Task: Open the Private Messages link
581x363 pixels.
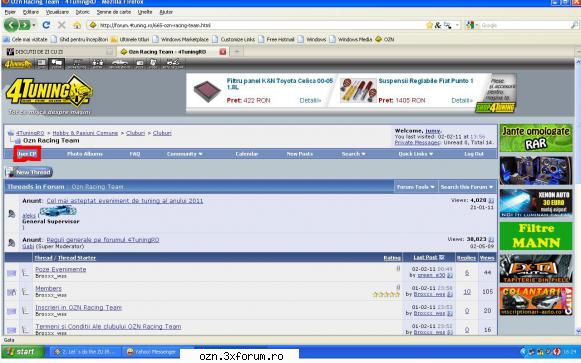Action: (417, 143)
